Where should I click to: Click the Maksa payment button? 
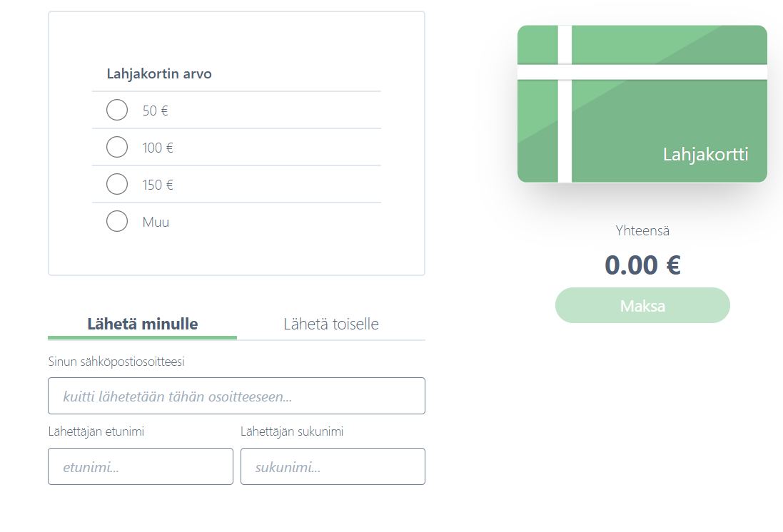coord(642,305)
